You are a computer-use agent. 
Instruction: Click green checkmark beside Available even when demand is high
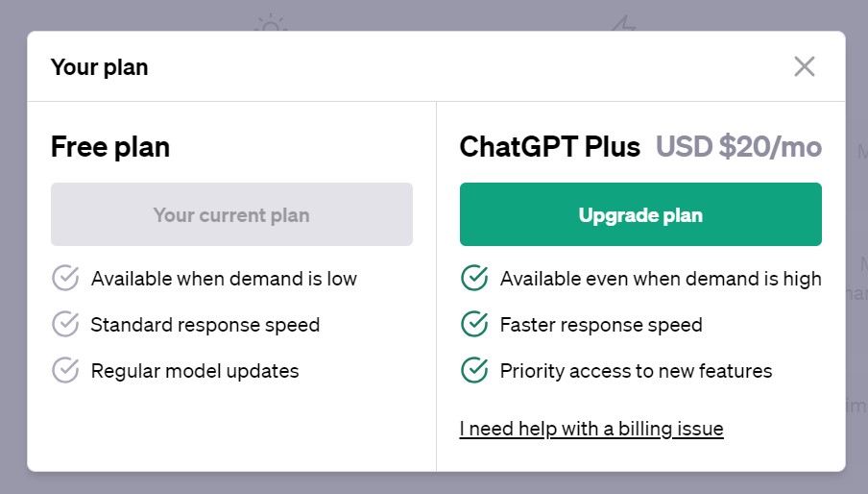pos(474,278)
